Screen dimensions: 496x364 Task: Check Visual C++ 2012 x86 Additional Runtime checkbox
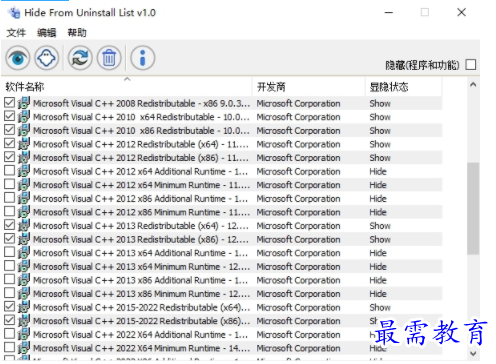point(9,198)
